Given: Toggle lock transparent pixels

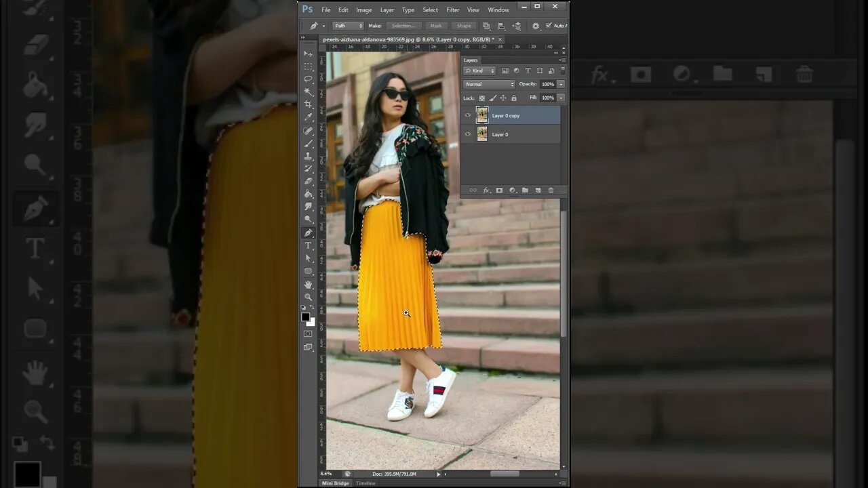Looking at the screenshot, I should 482,98.
